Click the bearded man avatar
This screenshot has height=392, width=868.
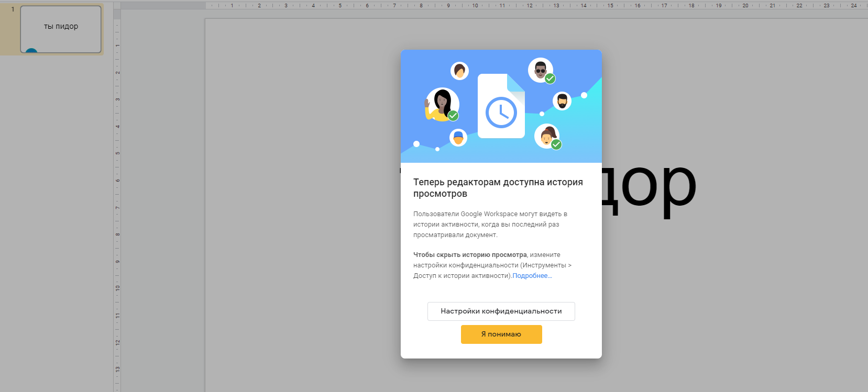[562, 100]
